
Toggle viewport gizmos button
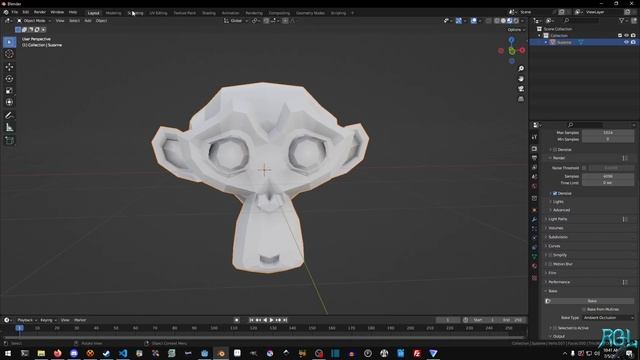point(459,20)
